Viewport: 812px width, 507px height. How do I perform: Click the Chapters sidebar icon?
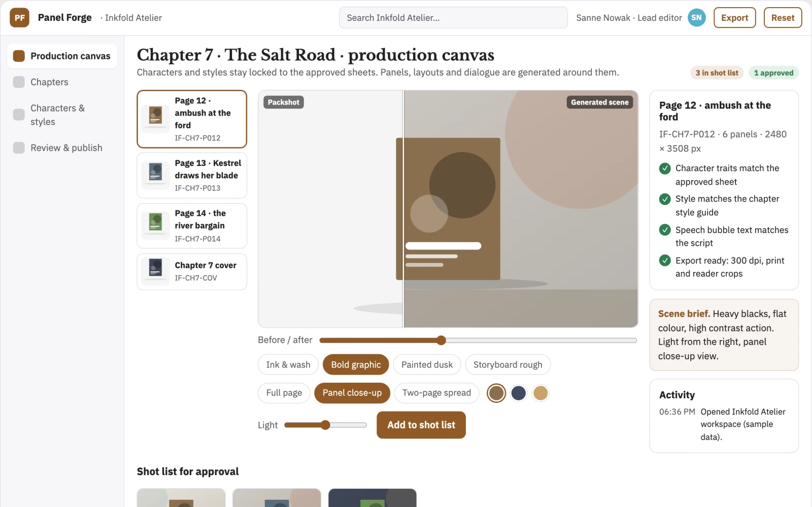[x=19, y=82]
